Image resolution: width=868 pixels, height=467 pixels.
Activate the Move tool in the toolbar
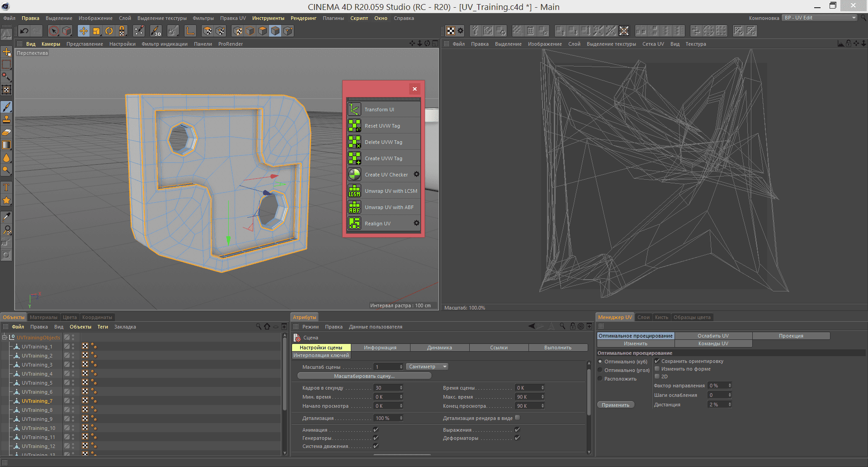pyautogui.click(x=84, y=31)
